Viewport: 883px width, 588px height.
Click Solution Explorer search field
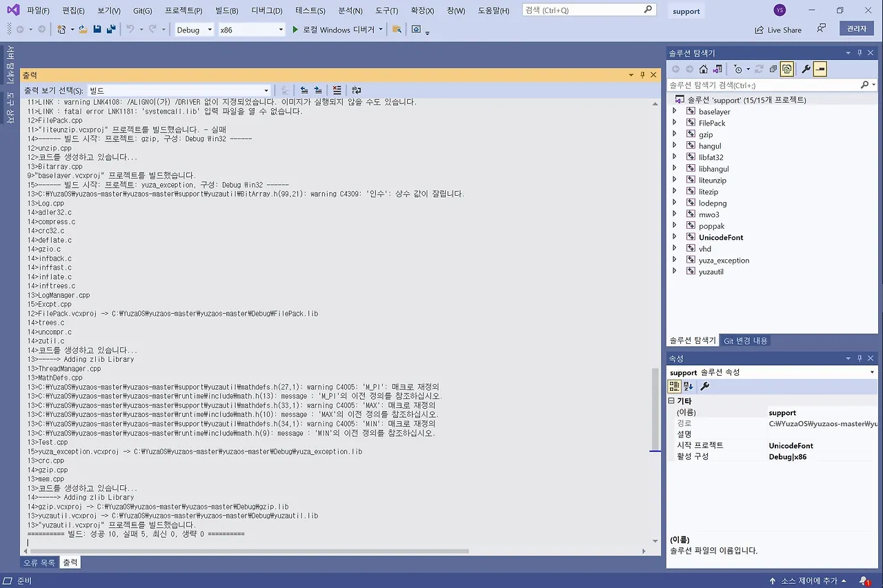click(772, 85)
